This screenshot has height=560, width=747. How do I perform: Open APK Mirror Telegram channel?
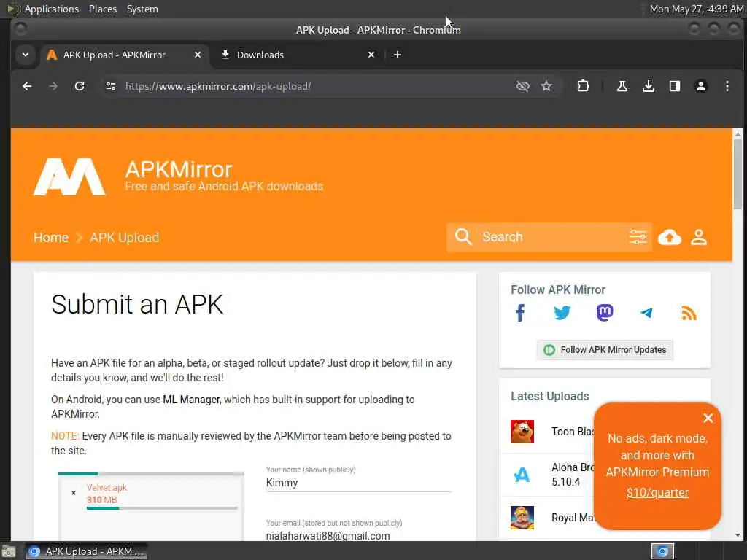[x=646, y=313]
